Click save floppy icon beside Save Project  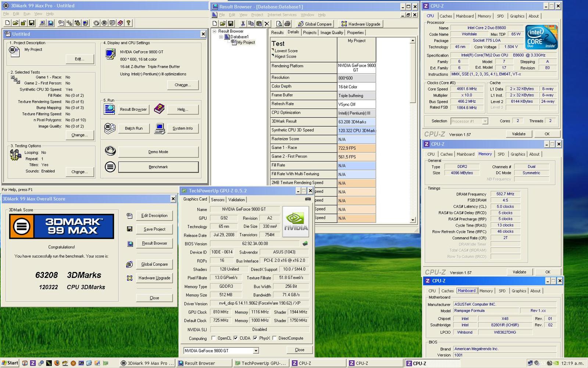click(129, 229)
